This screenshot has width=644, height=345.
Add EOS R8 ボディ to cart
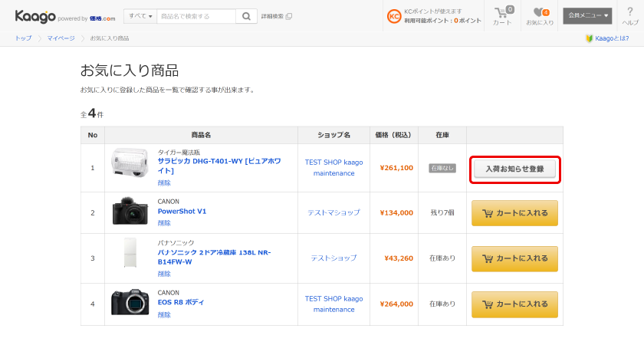[x=514, y=304]
